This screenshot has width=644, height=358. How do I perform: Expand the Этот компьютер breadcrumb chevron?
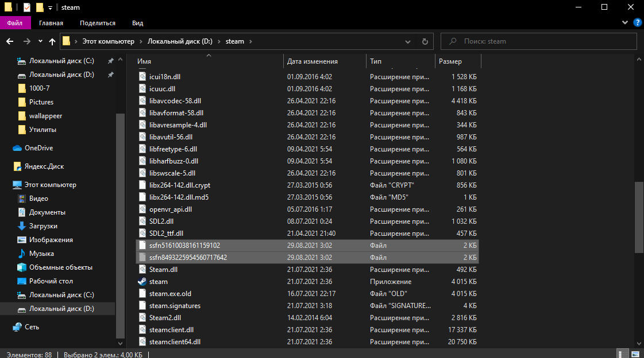[141, 41]
